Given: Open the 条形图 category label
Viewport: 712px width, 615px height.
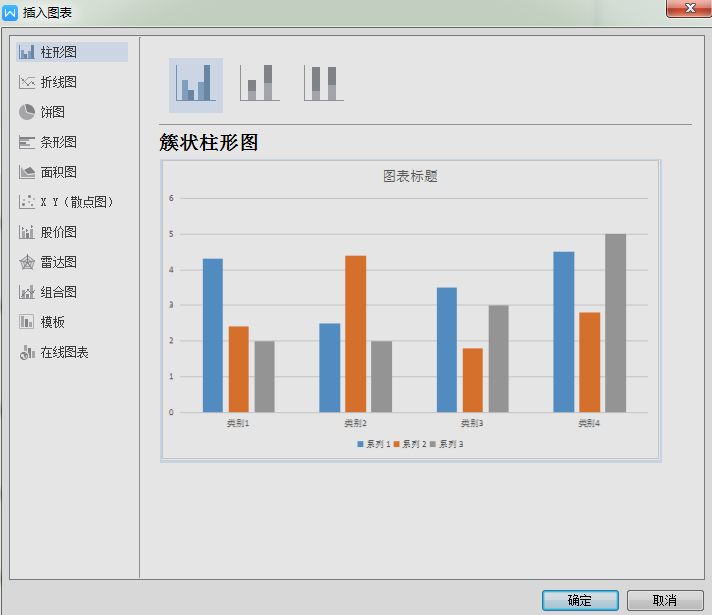Looking at the screenshot, I should [59, 142].
